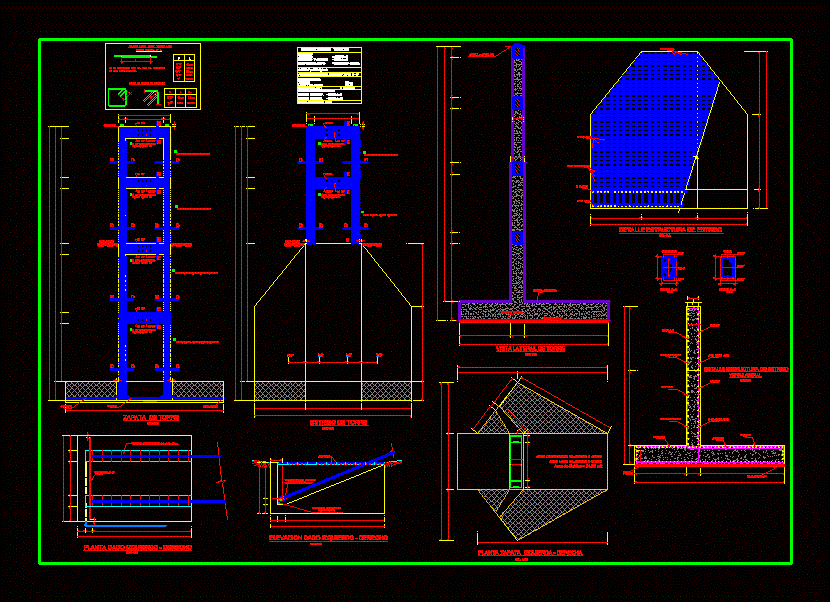The width and height of the screenshot is (830, 602).
Task: Click the 'VISTA LATERAL' line of the estribo detail title
Action: coord(745,375)
